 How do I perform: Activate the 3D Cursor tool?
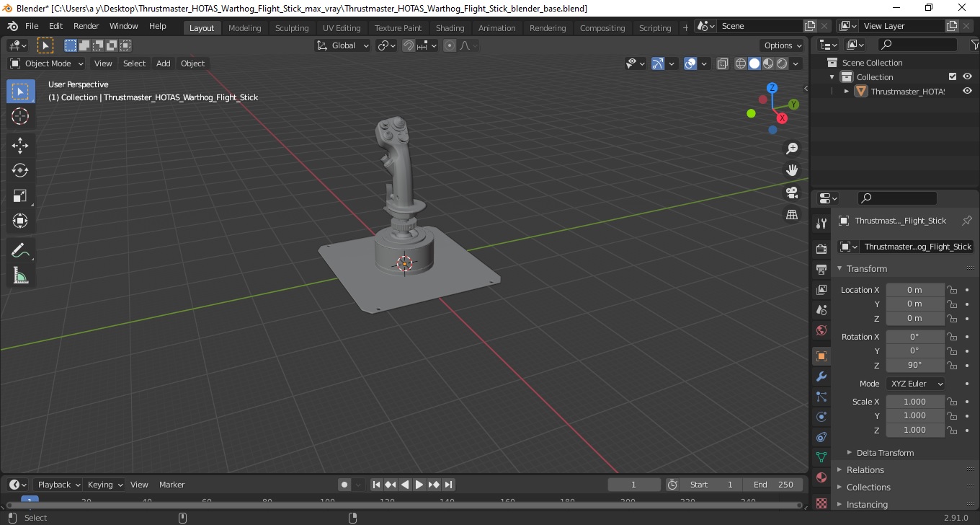(20, 116)
